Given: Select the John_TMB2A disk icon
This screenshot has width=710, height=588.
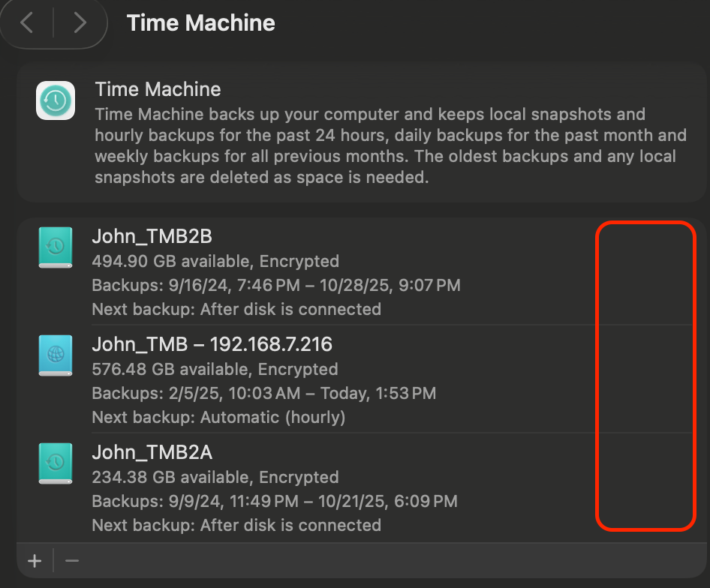Looking at the screenshot, I should pos(56,463).
